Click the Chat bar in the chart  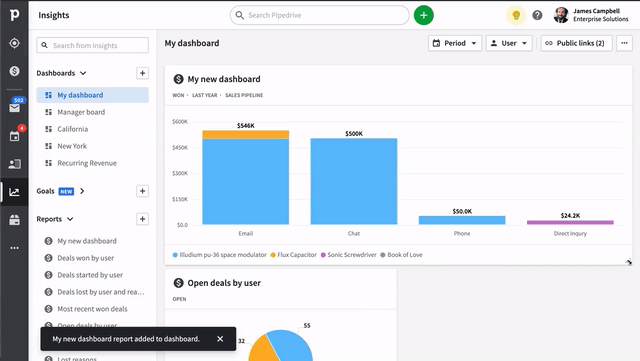click(354, 182)
